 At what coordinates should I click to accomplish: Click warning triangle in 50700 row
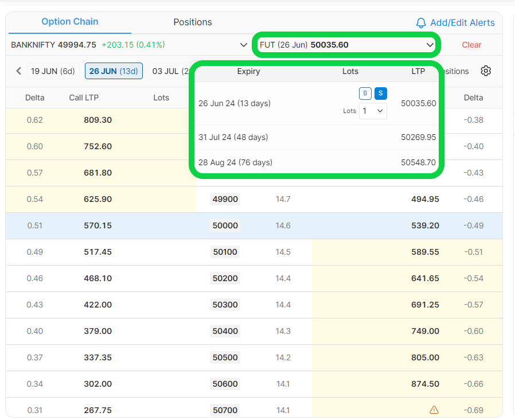pyautogui.click(x=434, y=410)
